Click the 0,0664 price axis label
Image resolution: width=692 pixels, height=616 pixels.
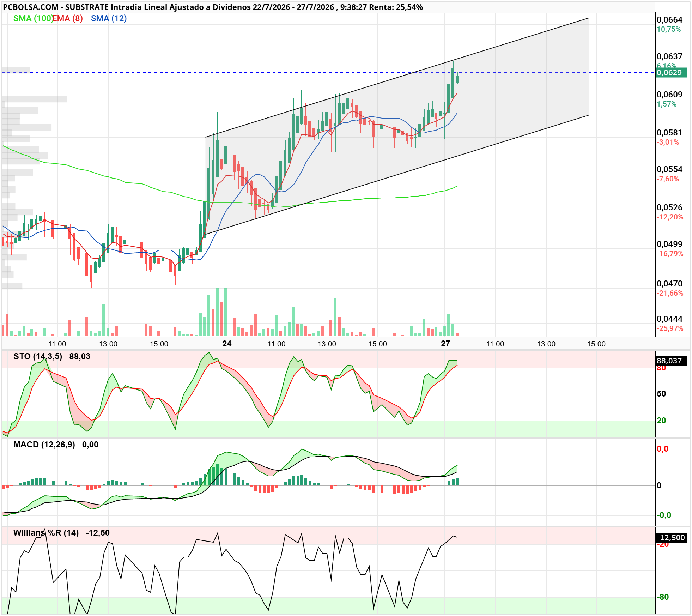coord(669,20)
